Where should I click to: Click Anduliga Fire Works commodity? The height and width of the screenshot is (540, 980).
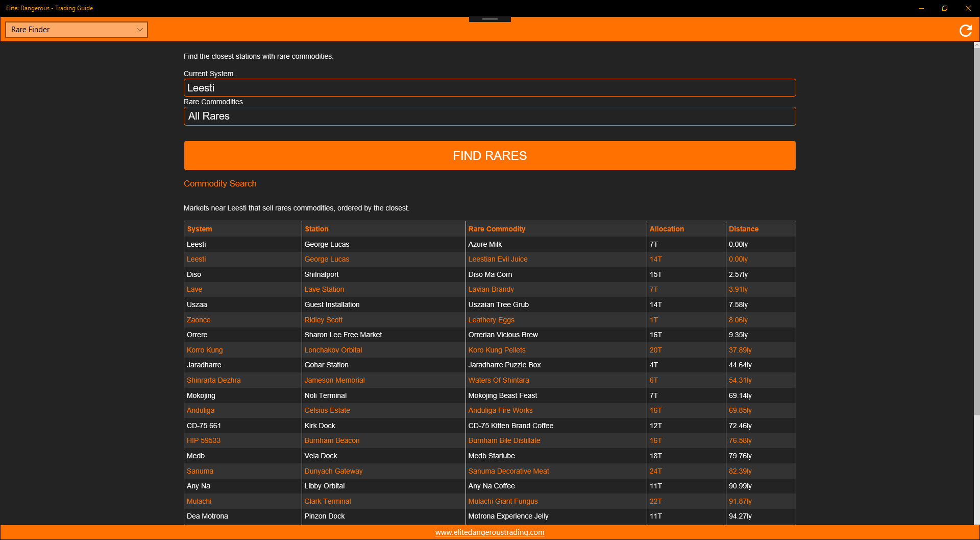tap(501, 410)
